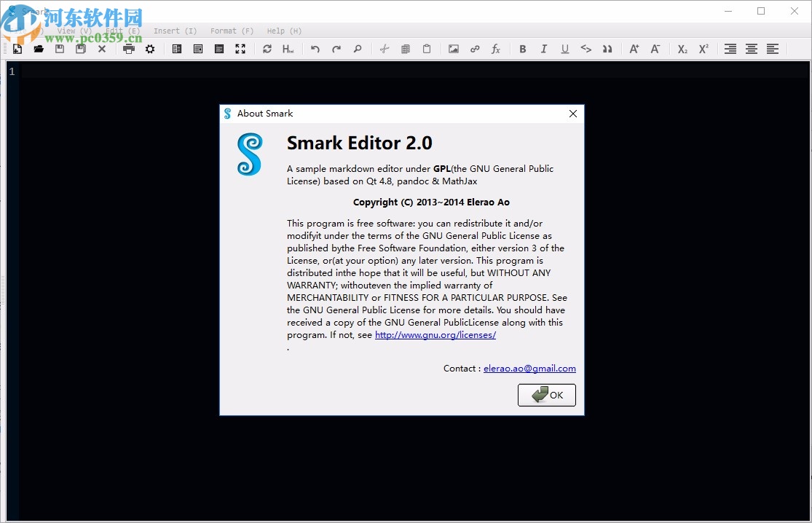This screenshot has height=523, width=812.
Task: Create a new document
Action: click(x=17, y=49)
